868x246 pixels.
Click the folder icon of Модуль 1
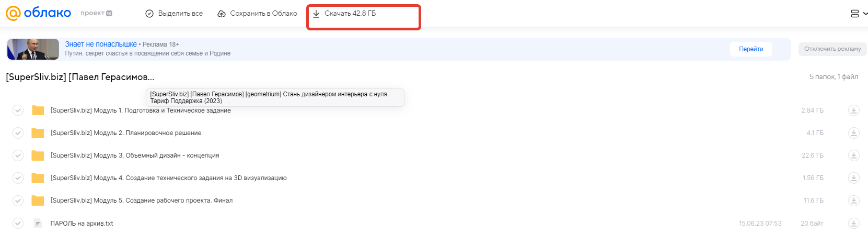click(38, 110)
